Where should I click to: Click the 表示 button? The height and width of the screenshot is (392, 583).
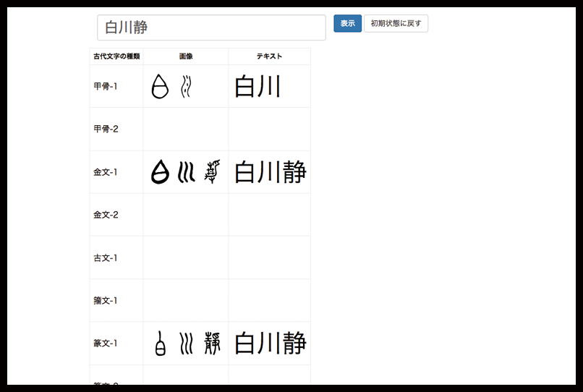(x=347, y=23)
